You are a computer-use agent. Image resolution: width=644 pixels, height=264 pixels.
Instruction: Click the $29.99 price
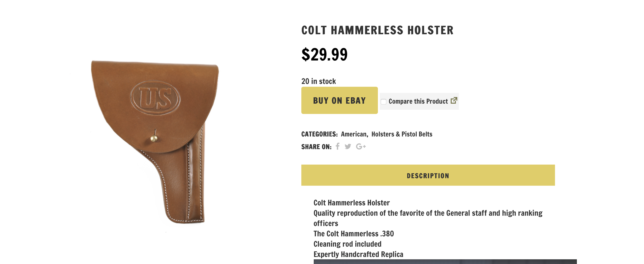(324, 55)
